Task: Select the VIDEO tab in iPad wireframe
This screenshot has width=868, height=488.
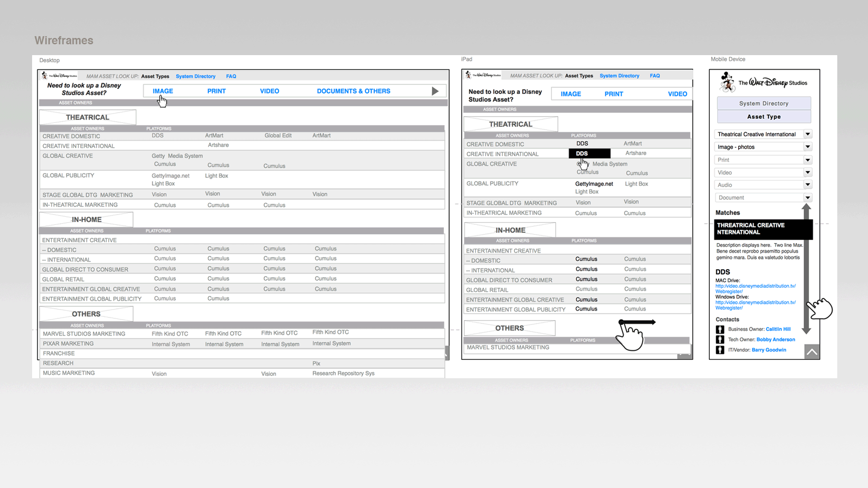Action: (x=678, y=94)
